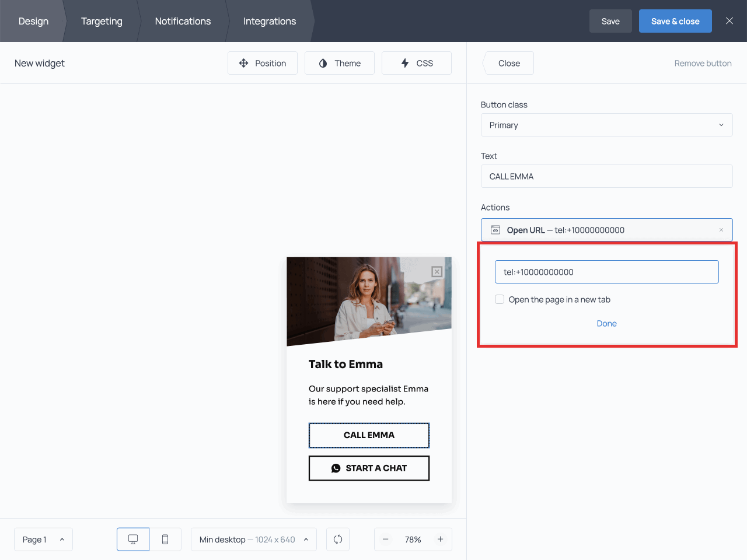The width and height of the screenshot is (747, 560).
Task: Click the browser icon beside Open URL
Action: (494, 230)
